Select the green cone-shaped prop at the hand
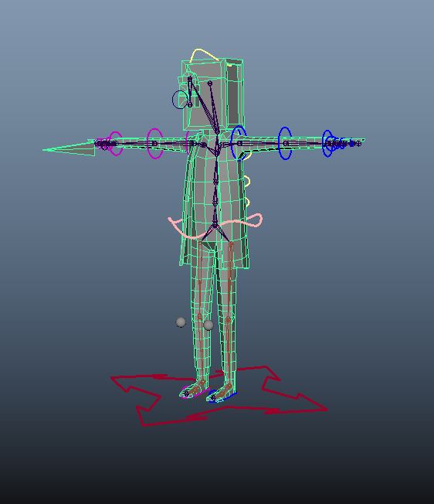 (69, 148)
